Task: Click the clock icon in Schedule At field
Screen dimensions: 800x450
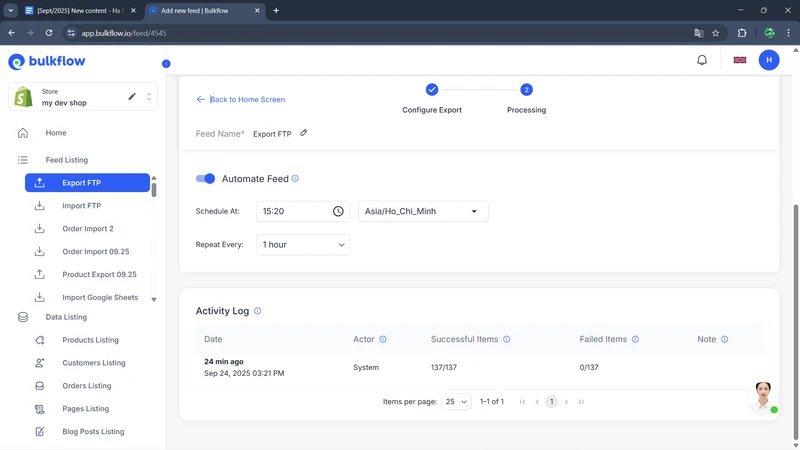Action: pos(338,211)
